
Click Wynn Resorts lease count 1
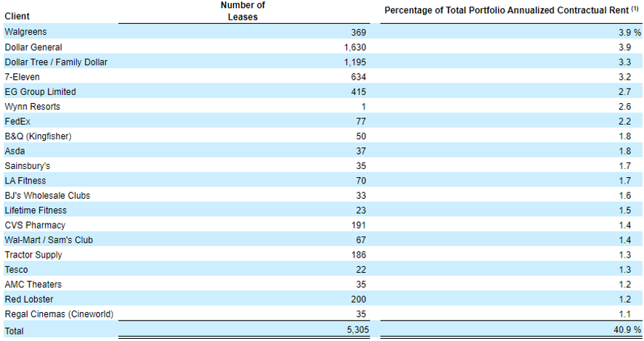pyautogui.click(x=364, y=106)
